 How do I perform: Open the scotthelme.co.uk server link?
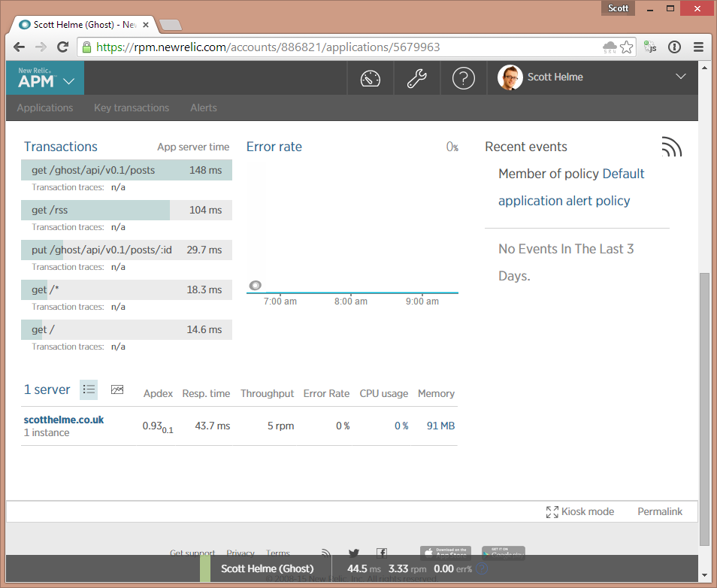tap(64, 420)
